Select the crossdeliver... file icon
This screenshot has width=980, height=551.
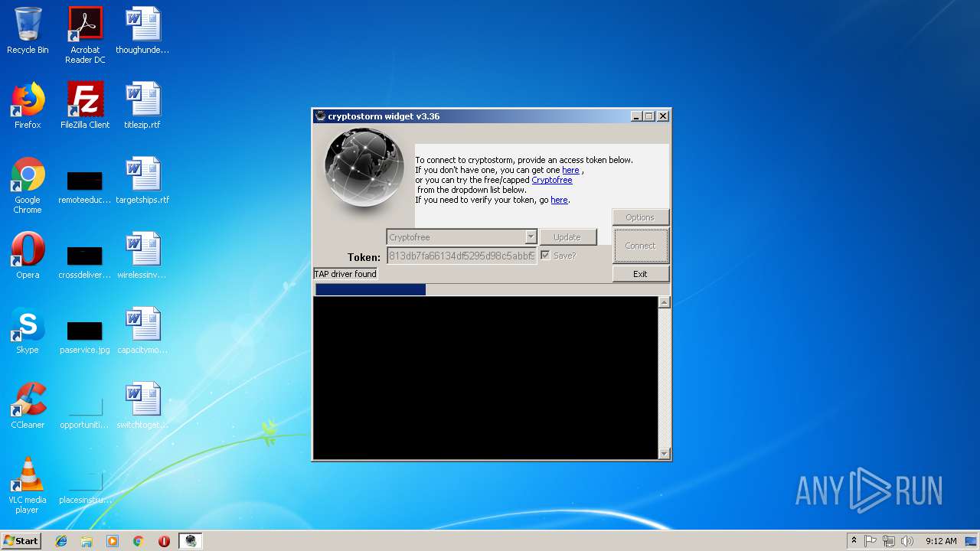[x=85, y=260]
